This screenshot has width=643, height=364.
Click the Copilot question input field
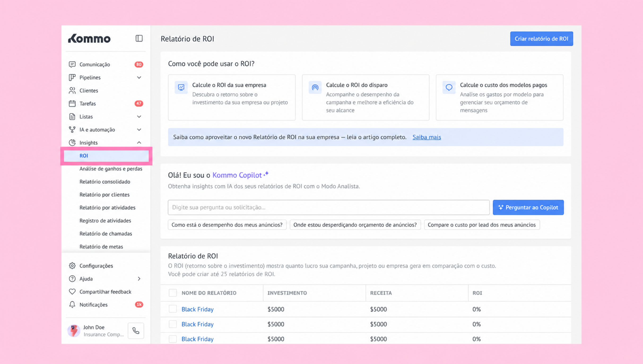point(329,207)
